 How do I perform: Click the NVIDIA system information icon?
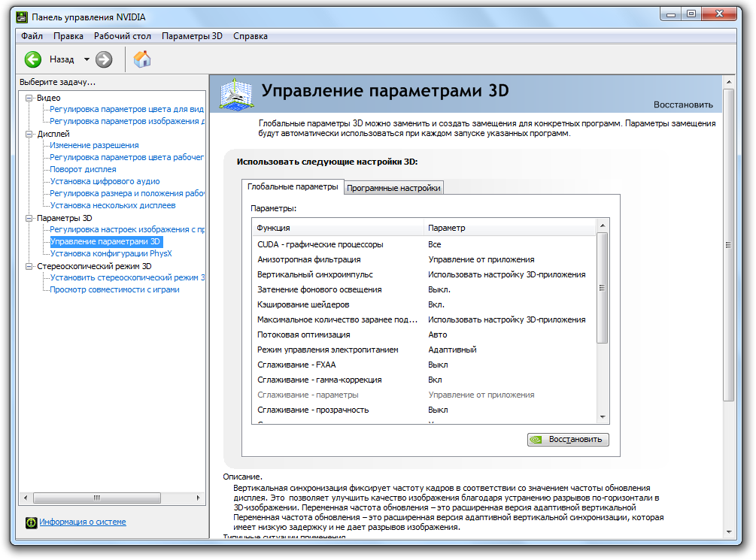(31, 522)
